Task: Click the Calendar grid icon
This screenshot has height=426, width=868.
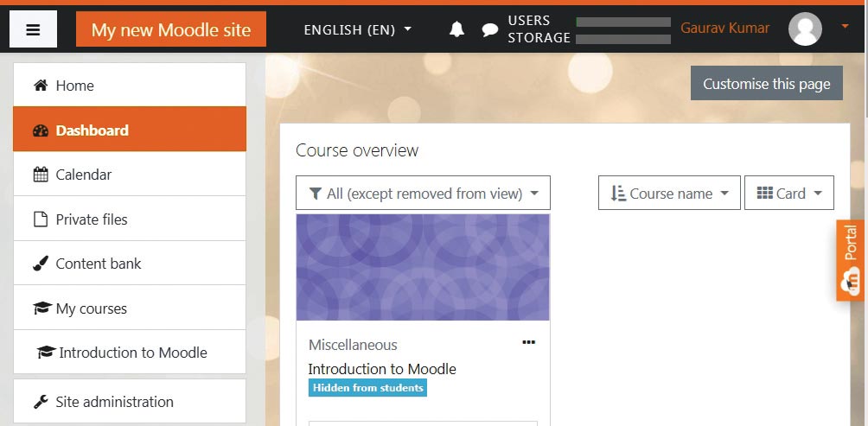Action: pos(41,175)
